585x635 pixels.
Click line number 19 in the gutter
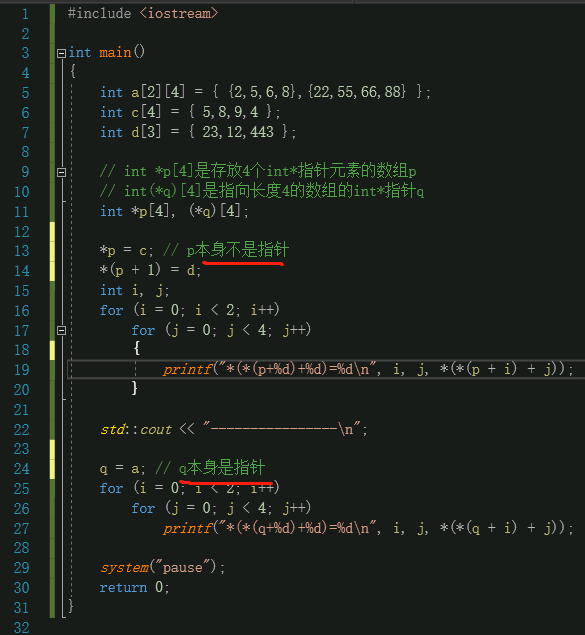[21, 370]
